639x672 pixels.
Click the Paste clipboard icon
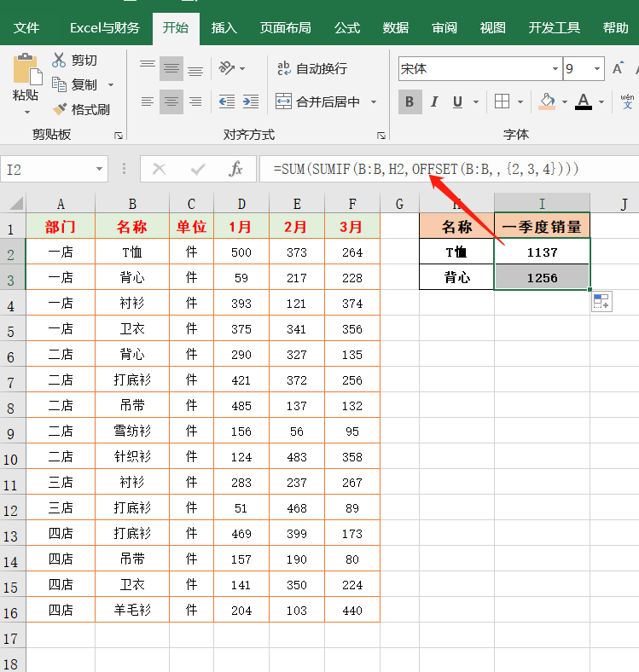click(x=27, y=69)
